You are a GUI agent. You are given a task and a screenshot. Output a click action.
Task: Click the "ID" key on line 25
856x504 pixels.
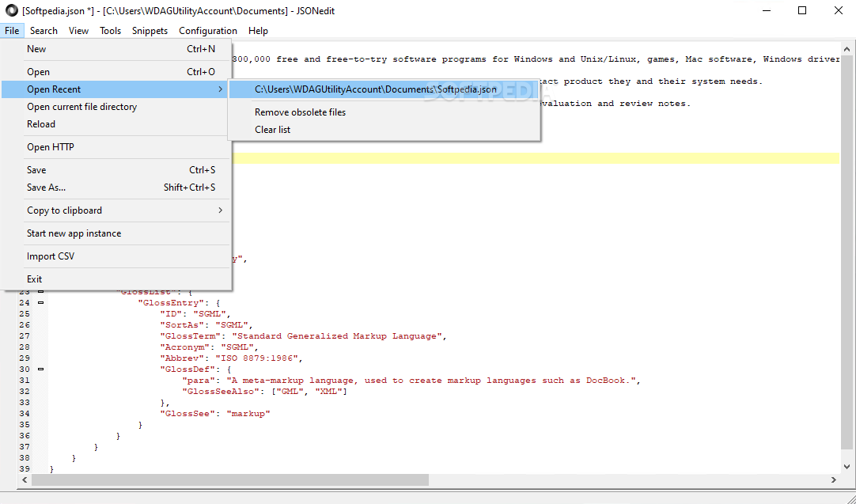tap(170, 313)
